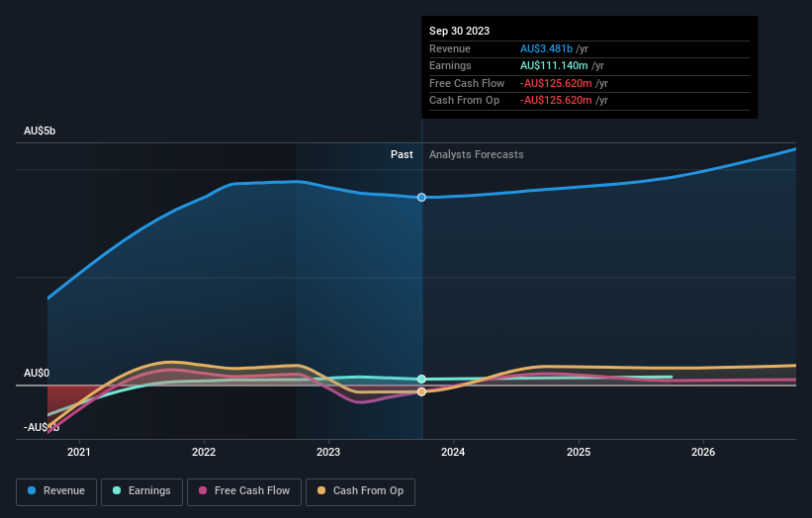The height and width of the screenshot is (518, 812).
Task: Click the orange cash from op data point
Action: tap(421, 391)
